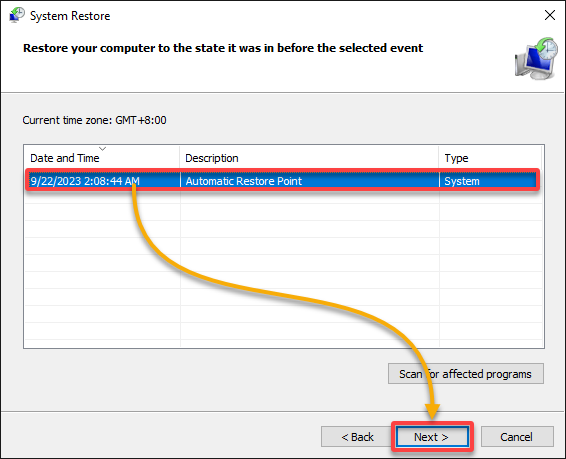
Task: Click the sort arrow above Date and Time
Action: [103, 149]
